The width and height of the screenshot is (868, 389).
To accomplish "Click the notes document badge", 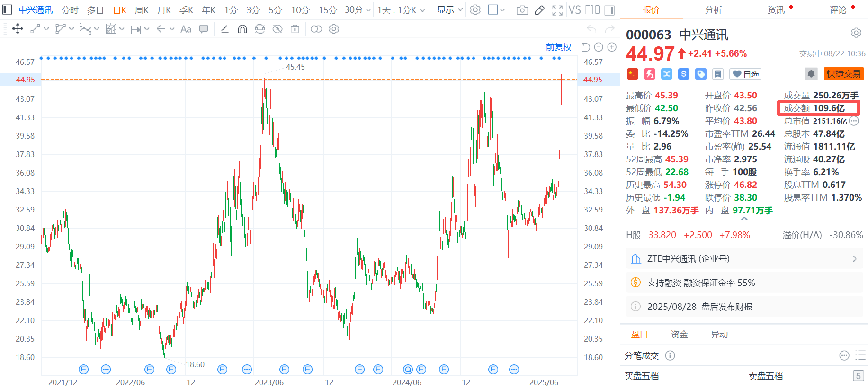I will point(718,74).
